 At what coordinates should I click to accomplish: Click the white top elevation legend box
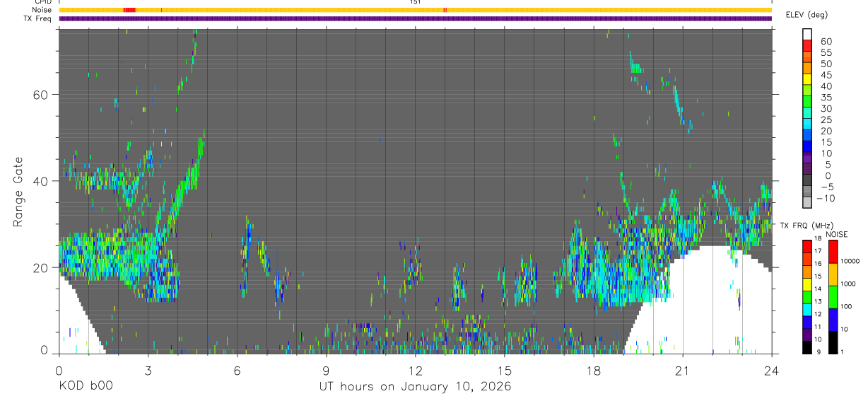point(807,33)
